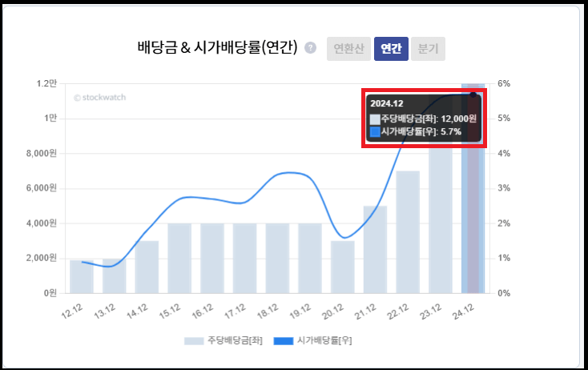The image size is (588, 370).
Task: Click the 15.12 dividend bar
Action: click(179, 259)
